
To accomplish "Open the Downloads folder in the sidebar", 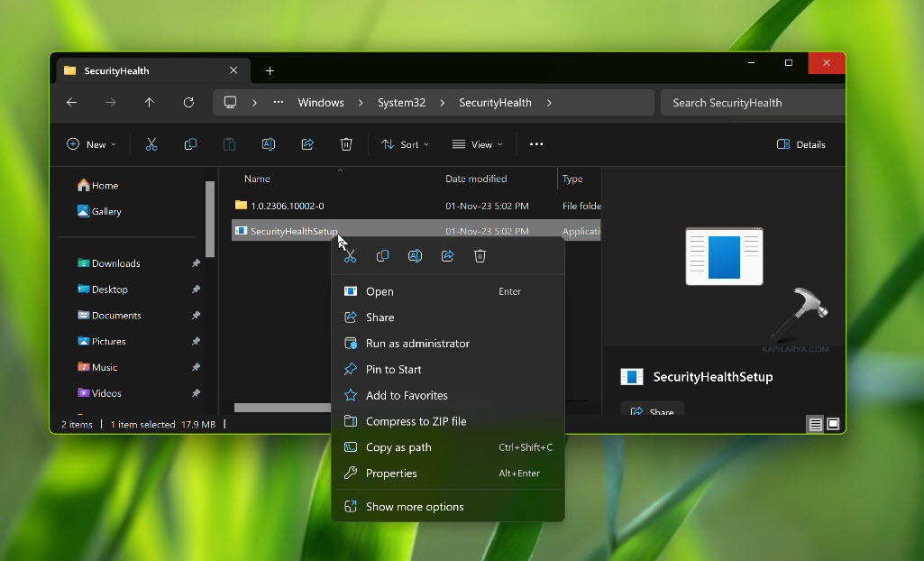I will click(x=115, y=263).
